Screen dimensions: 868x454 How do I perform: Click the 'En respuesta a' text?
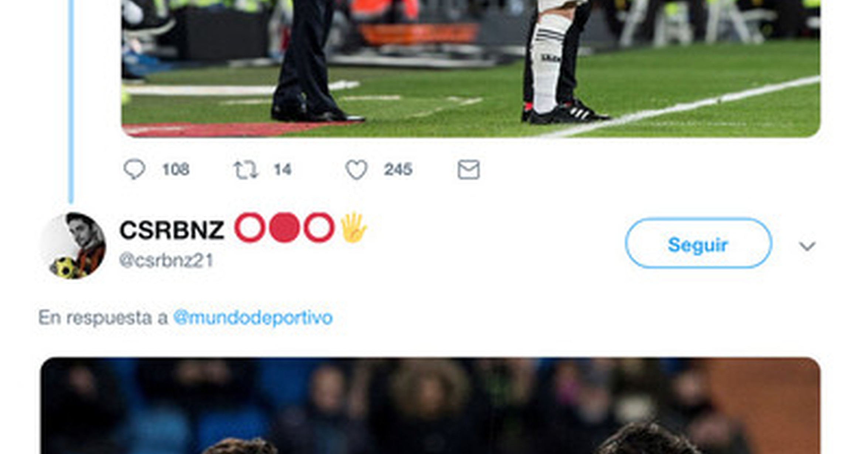coord(103,318)
